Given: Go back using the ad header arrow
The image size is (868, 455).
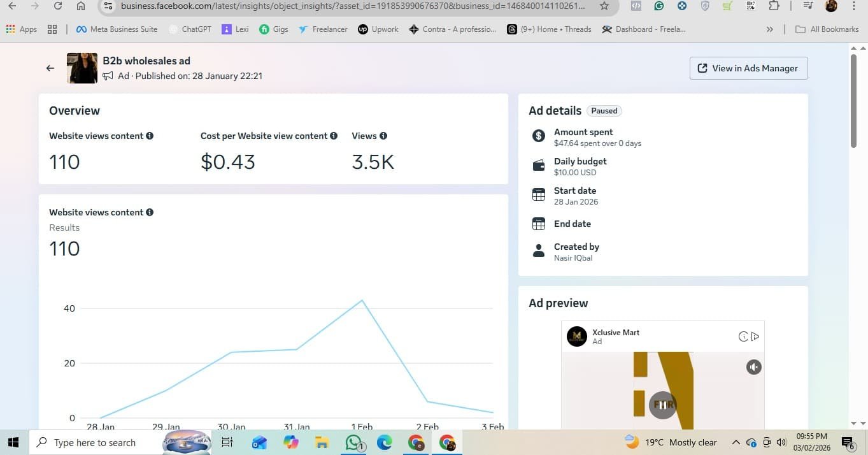Looking at the screenshot, I should tap(50, 68).
